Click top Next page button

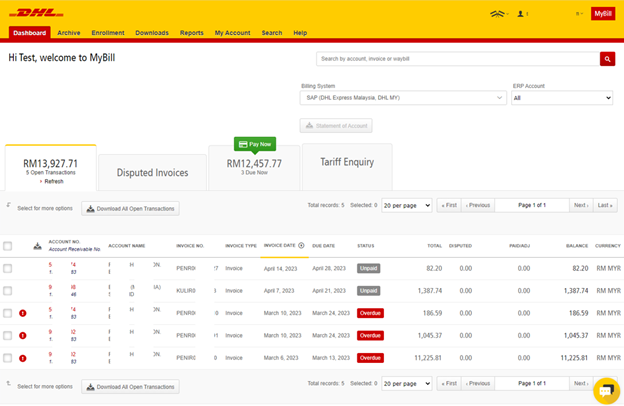tap(581, 205)
